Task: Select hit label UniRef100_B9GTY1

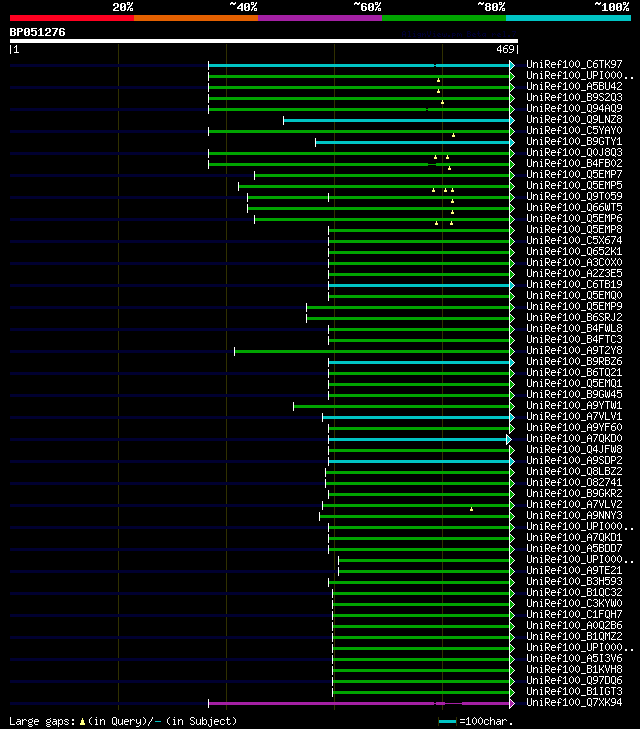Action: (574, 141)
